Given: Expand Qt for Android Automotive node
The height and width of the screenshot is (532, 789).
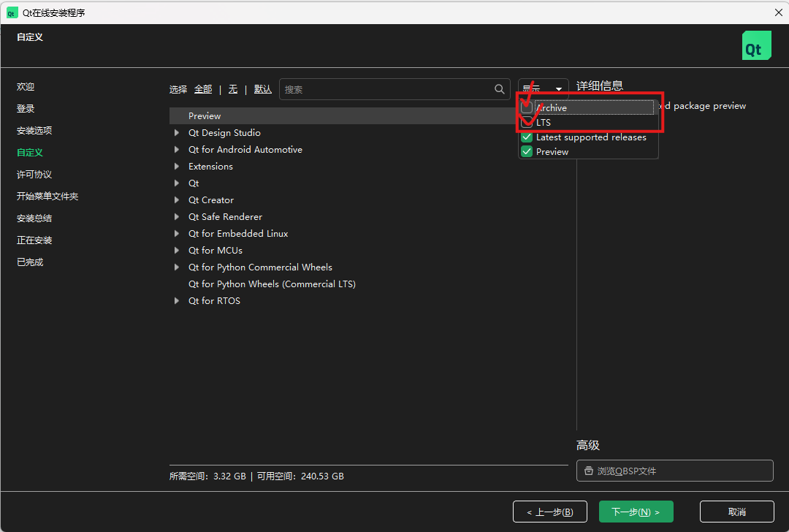Looking at the screenshot, I should [x=177, y=150].
